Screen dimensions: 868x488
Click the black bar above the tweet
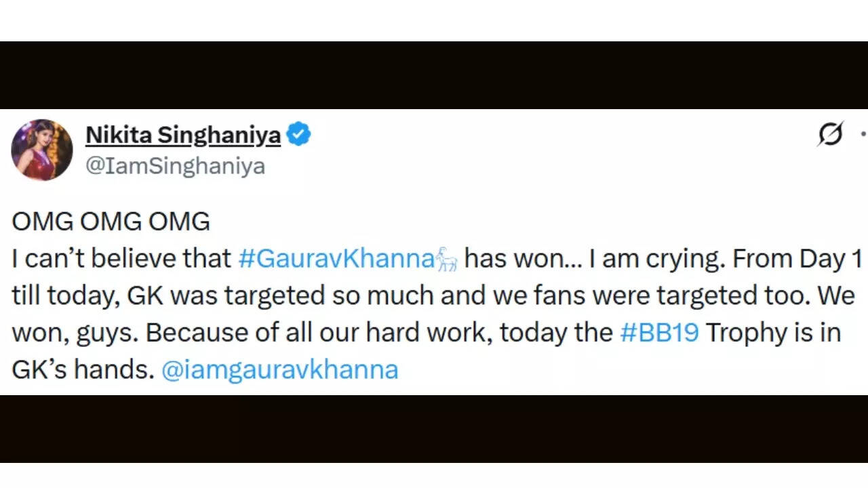pos(434,75)
